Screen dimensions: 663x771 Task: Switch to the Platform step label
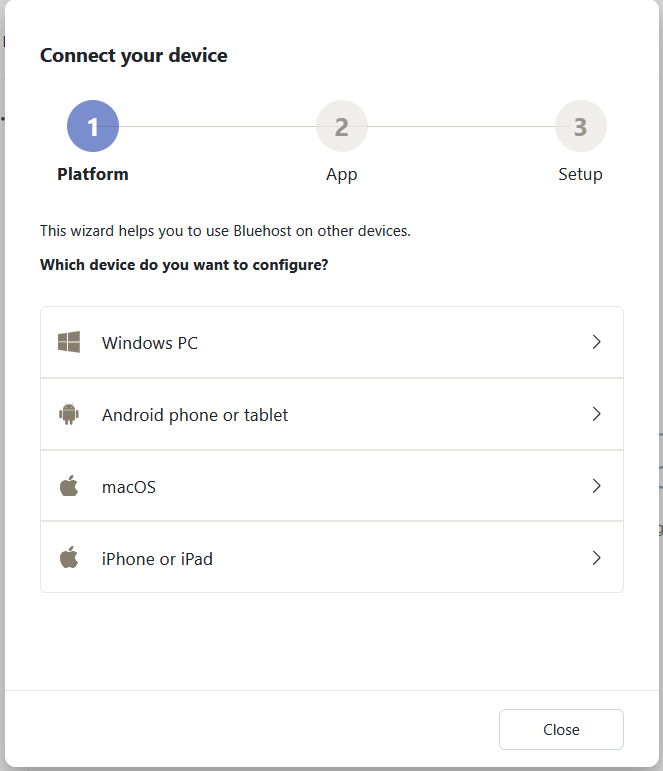tap(93, 174)
